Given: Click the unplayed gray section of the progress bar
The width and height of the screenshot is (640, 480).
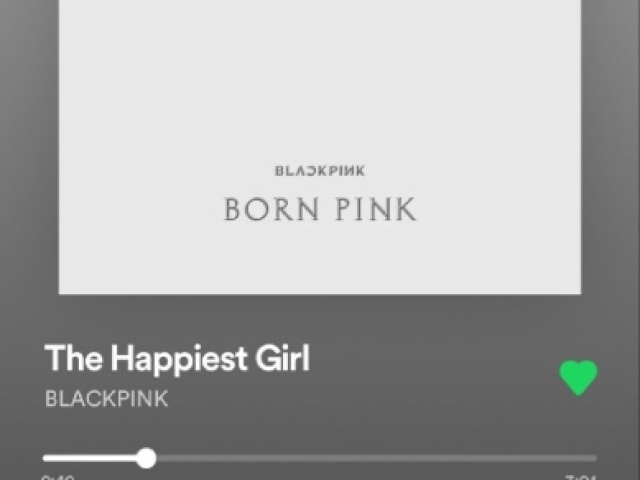Looking at the screenshot, I should tap(376, 458).
